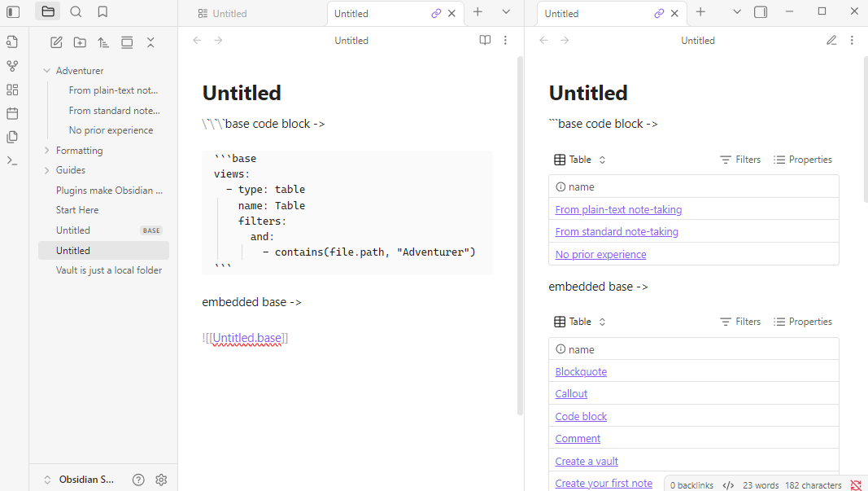This screenshot has width=868, height=491.
Task: Change sort order icon
Action: click(103, 42)
